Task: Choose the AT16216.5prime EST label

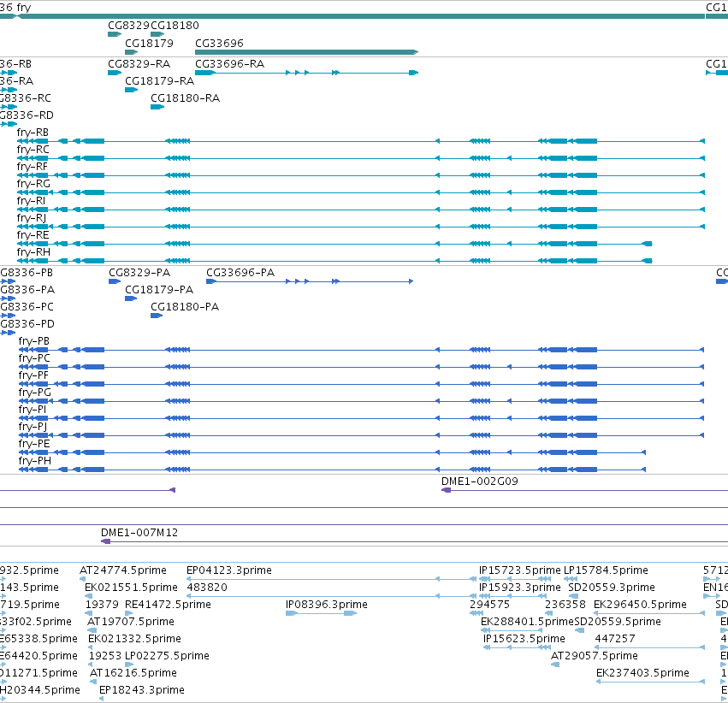Action: tap(133, 673)
